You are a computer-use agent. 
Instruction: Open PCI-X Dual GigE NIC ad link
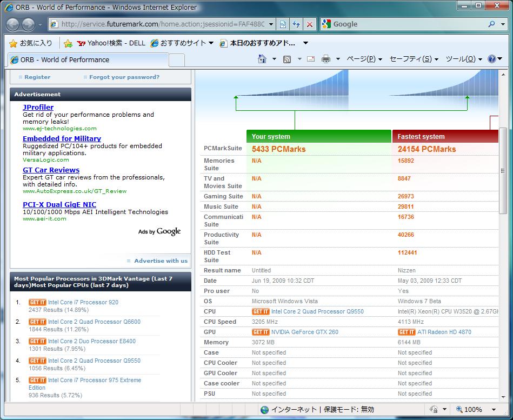[x=59, y=204]
